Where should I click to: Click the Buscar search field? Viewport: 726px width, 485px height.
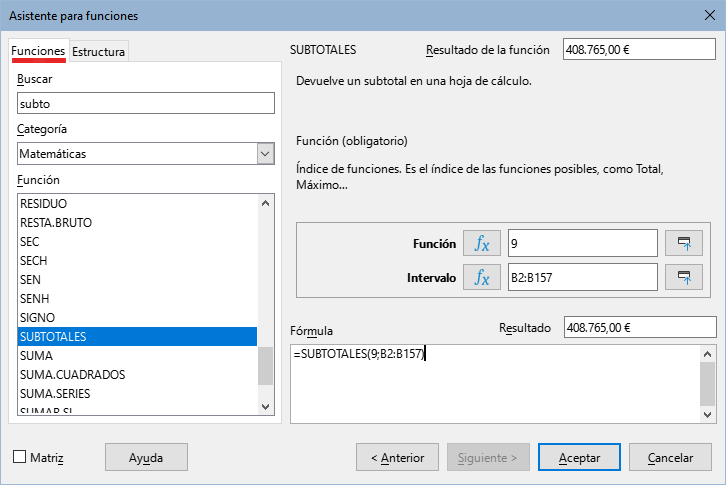click(x=146, y=103)
